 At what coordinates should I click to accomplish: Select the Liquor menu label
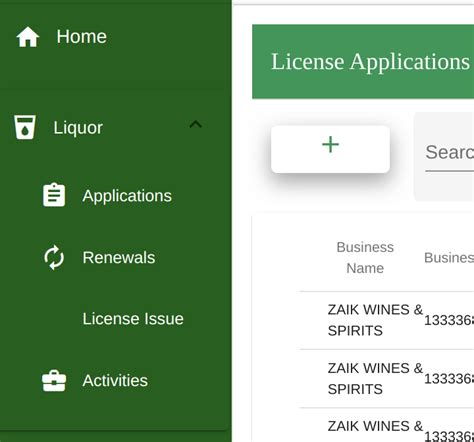[78, 128]
